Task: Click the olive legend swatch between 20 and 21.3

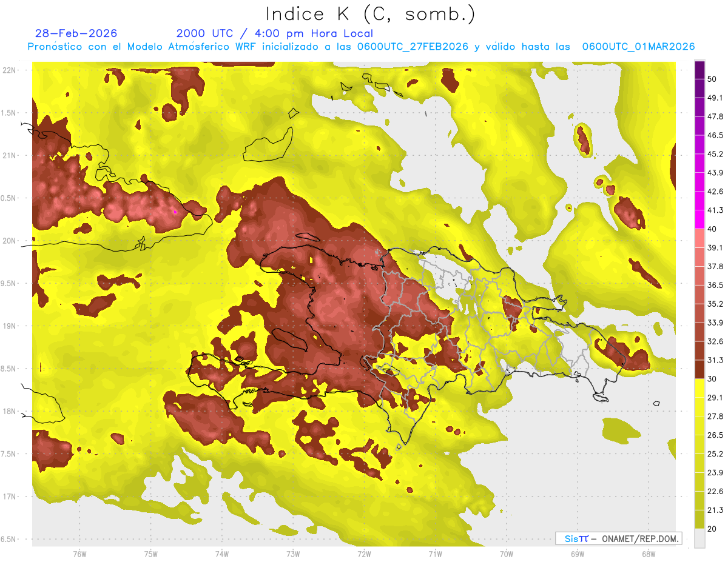Action: (x=699, y=519)
